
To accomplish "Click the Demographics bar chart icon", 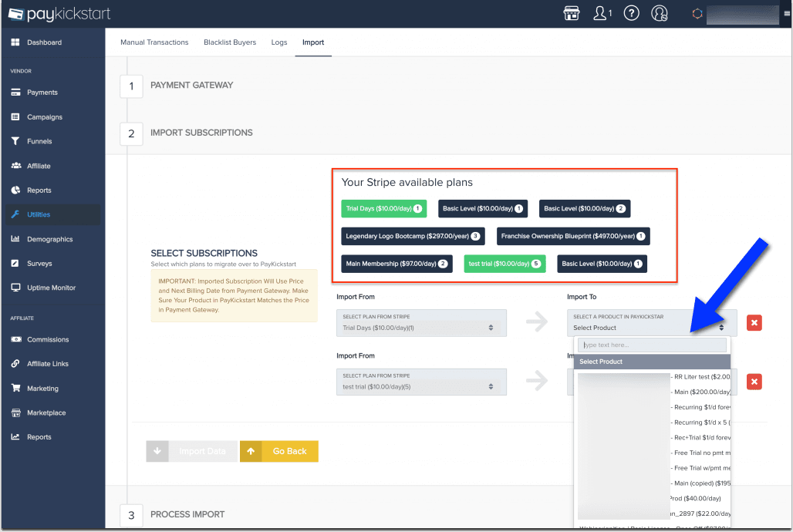I will point(15,239).
